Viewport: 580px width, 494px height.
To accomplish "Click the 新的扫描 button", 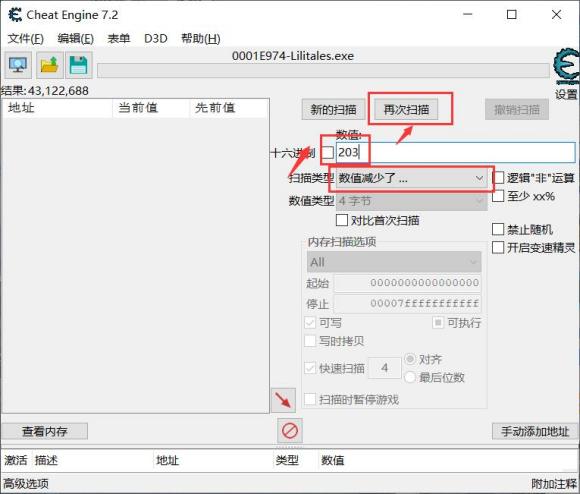I will click(333, 109).
